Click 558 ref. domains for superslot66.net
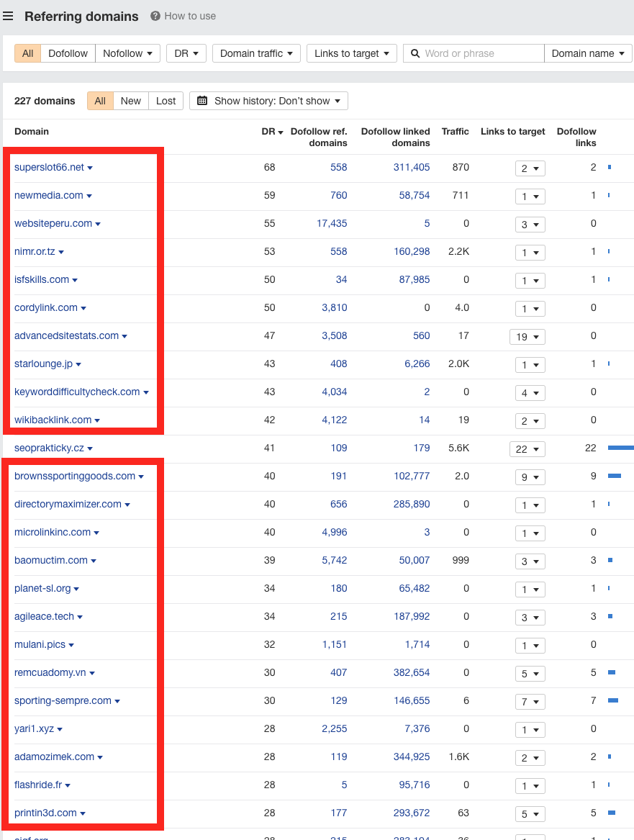This screenshot has height=840, width=634. [338, 167]
